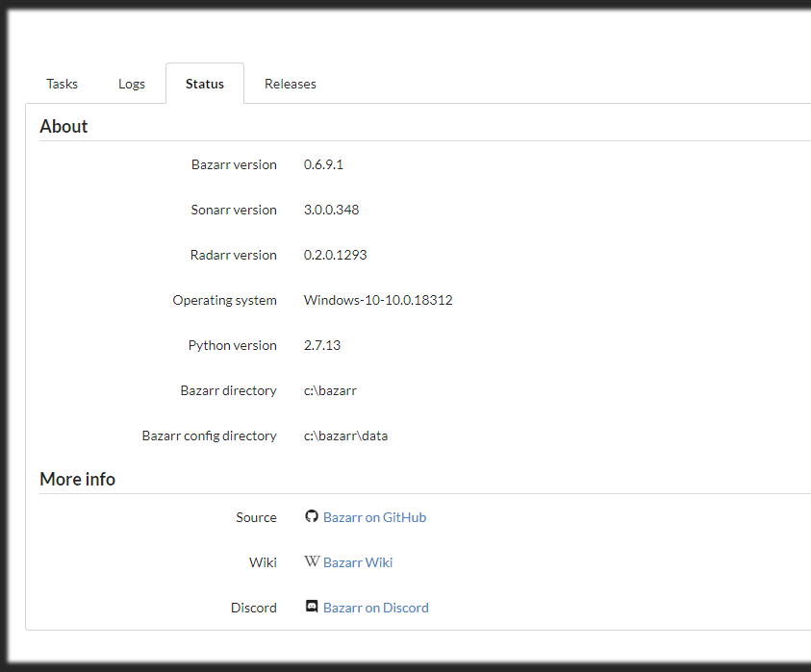Click the Radarr version value 0.2.0.1293
The width and height of the screenshot is (811, 672).
coord(335,255)
